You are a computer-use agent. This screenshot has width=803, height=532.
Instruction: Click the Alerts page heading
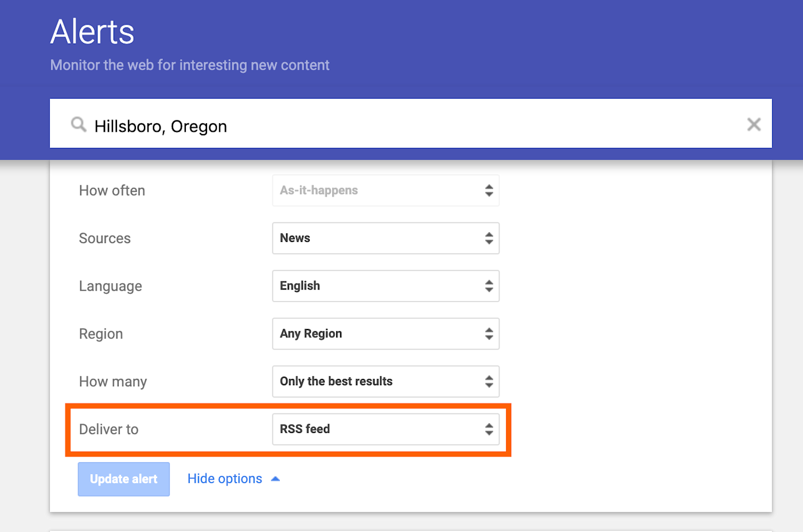tap(92, 32)
